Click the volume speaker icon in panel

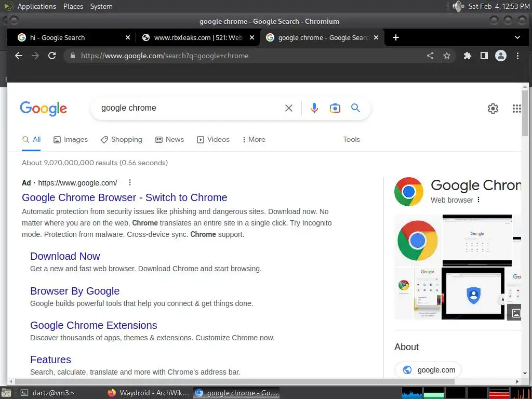click(x=458, y=6)
